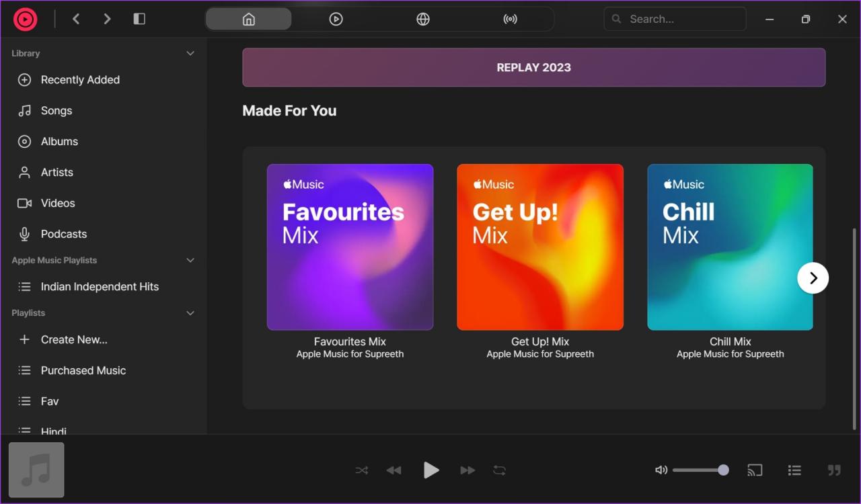Screen dimensions: 861x504
Task: Show lyrics with the quote icon
Action: click(834, 470)
